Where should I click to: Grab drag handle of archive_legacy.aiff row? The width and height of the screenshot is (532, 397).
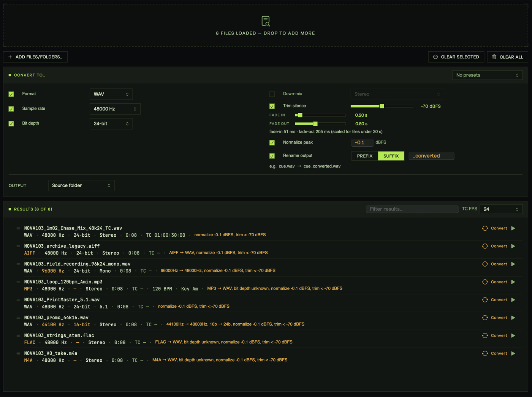18,246
